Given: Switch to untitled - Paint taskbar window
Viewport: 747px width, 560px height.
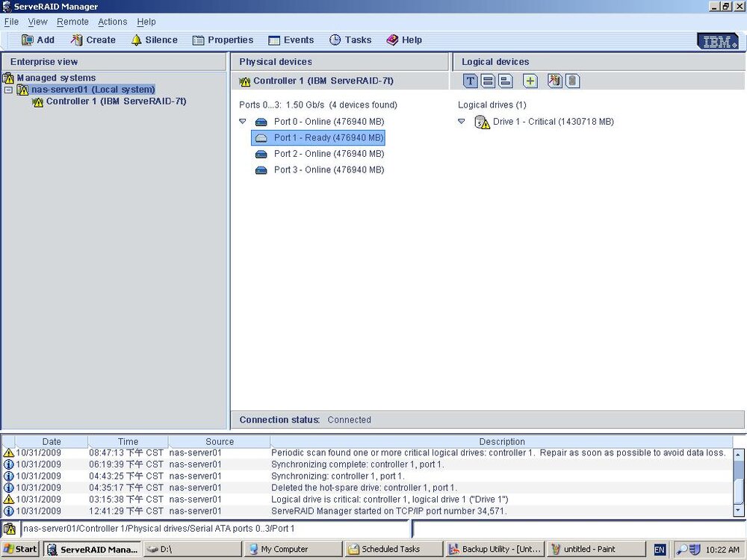Looking at the screenshot, I should pyautogui.click(x=596, y=549).
